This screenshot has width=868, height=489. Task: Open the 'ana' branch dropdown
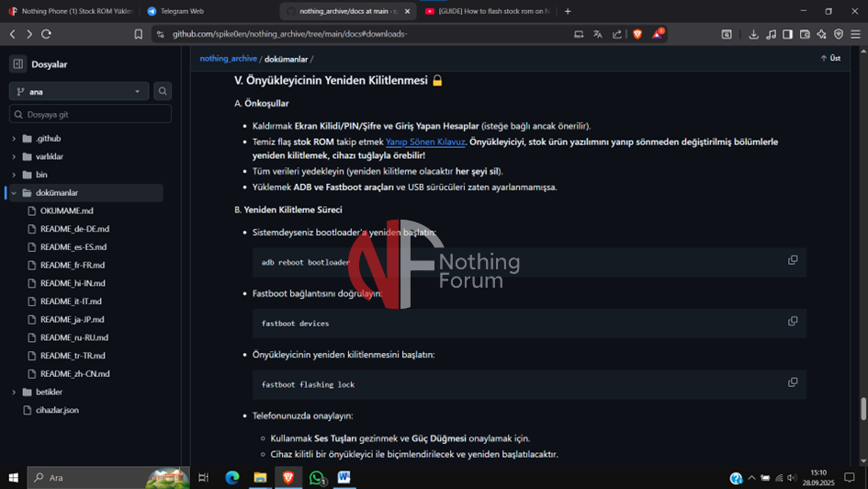tap(78, 91)
